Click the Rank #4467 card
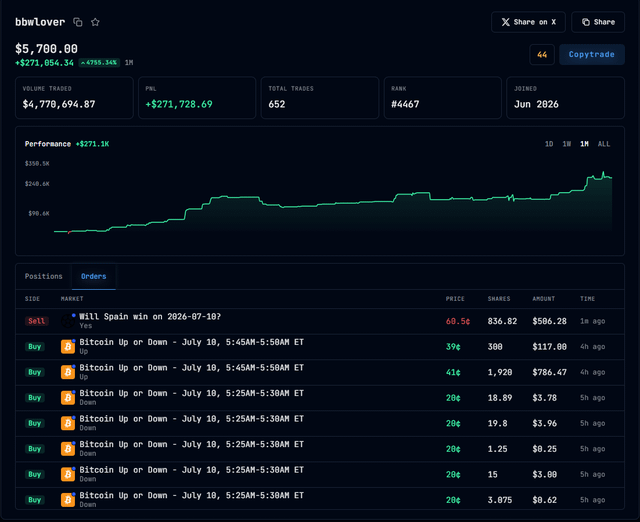This screenshot has width=640, height=522. (x=443, y=98)
